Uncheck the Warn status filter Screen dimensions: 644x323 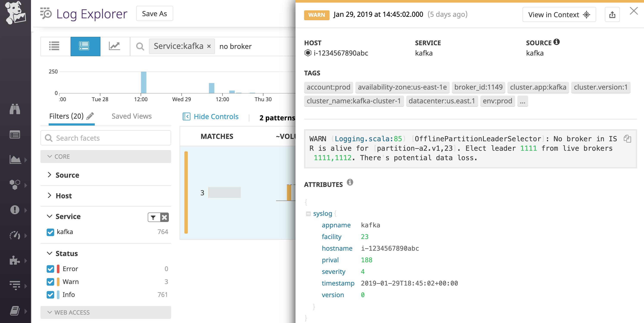(x=50, y=281)
